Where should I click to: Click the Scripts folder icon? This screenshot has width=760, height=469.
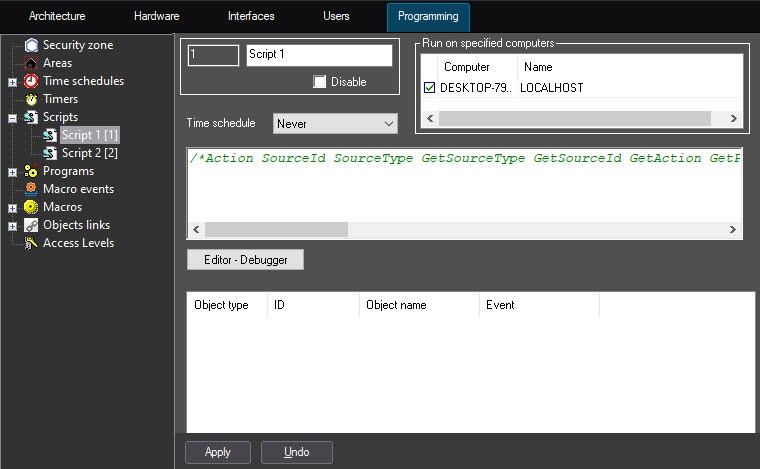pyautogui.click(x=31, y=117)
